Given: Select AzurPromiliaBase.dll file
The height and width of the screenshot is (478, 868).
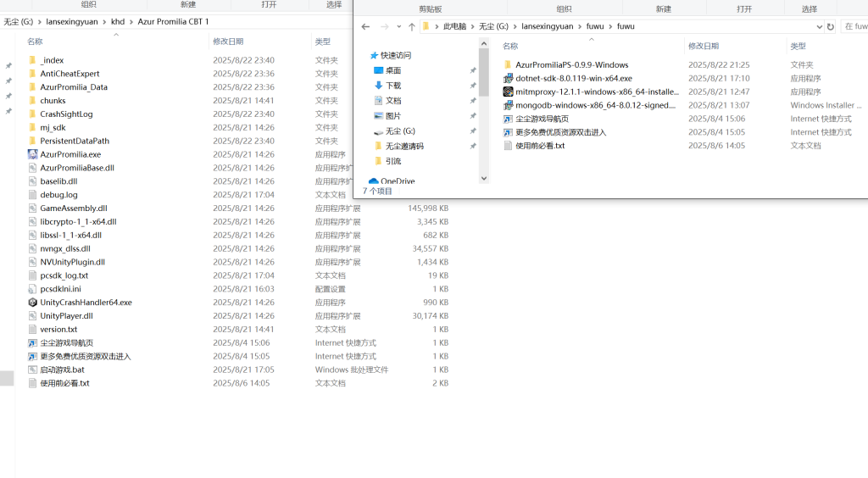Looking at the screenshot, I should [x=77, y=168].
